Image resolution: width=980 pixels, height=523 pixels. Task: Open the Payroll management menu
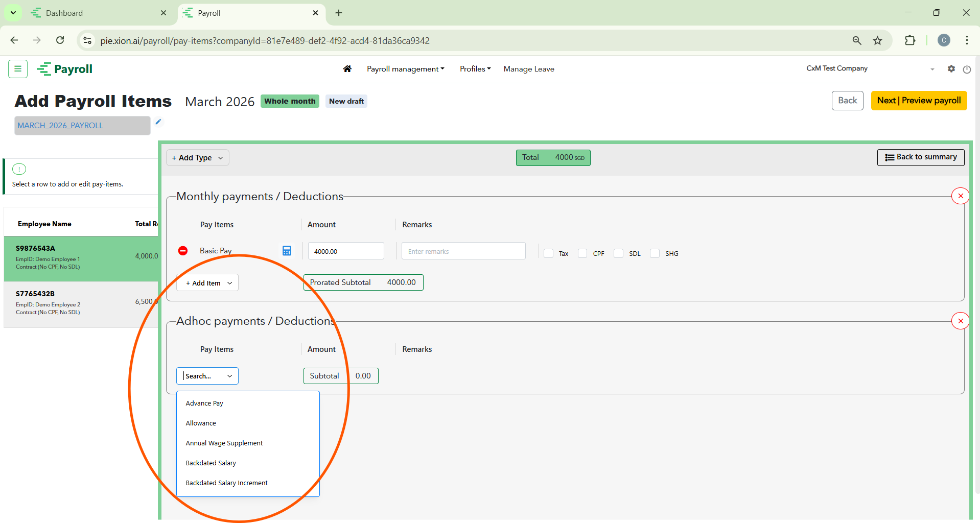pos(405,69)
